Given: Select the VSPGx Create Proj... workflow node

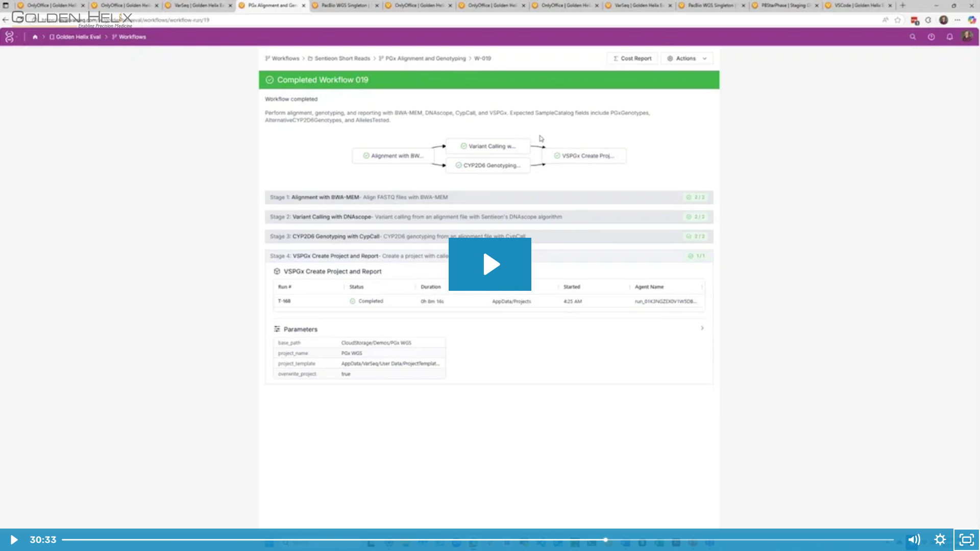Looking at the screenshot, I should (x=584, y=156).
